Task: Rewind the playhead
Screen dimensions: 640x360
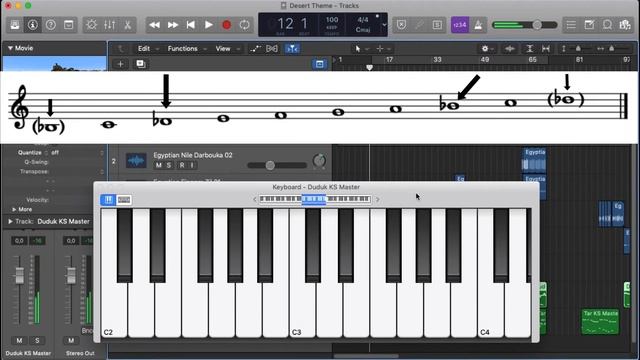Action: coord(155,25)
